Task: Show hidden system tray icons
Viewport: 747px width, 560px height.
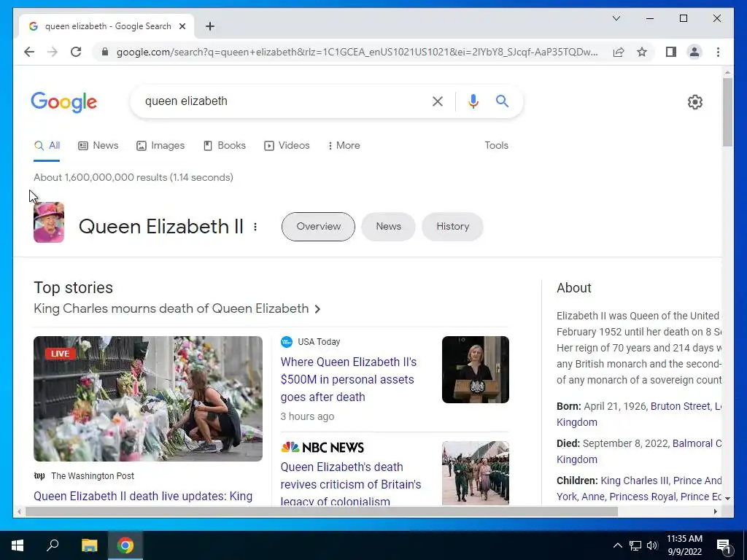Action: pos(617,545)
